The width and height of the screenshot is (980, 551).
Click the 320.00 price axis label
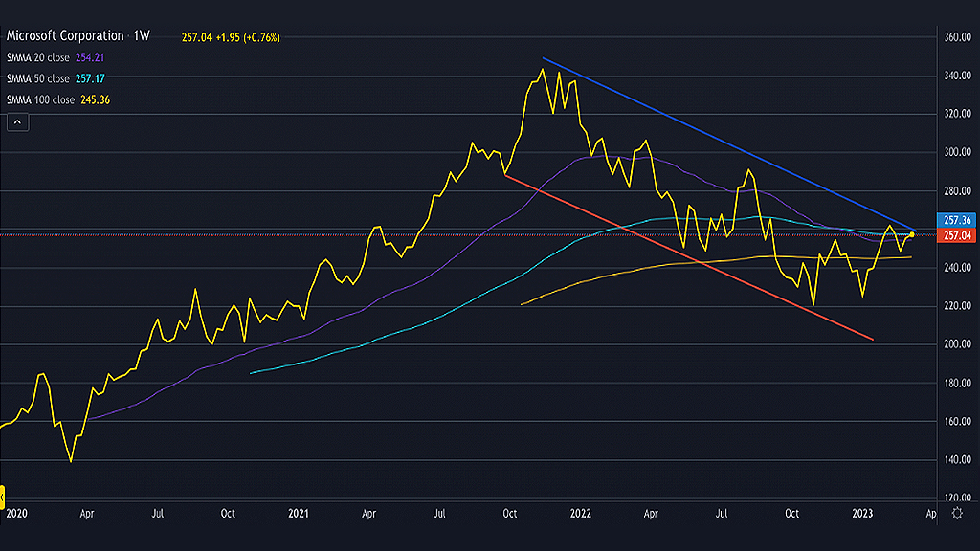[957, 114]
